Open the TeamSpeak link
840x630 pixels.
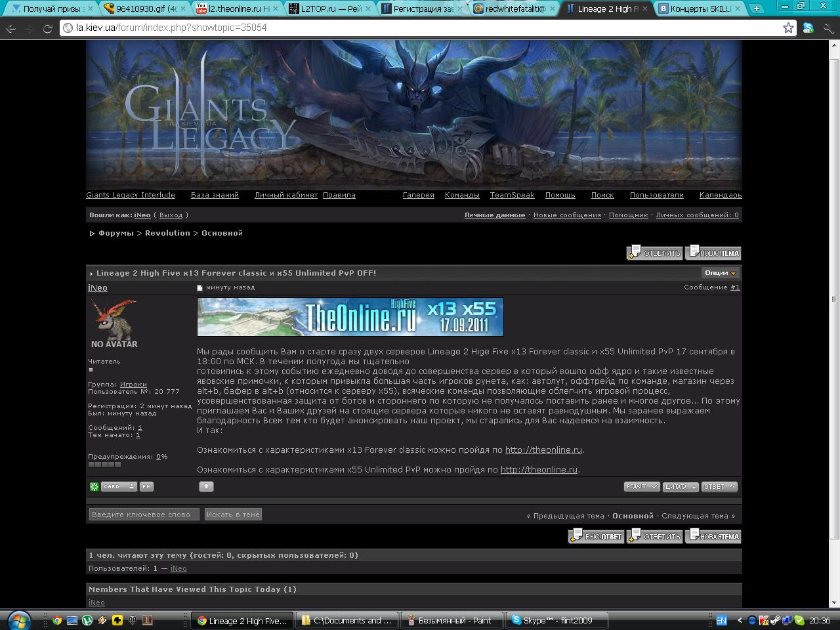coord(513,195)
